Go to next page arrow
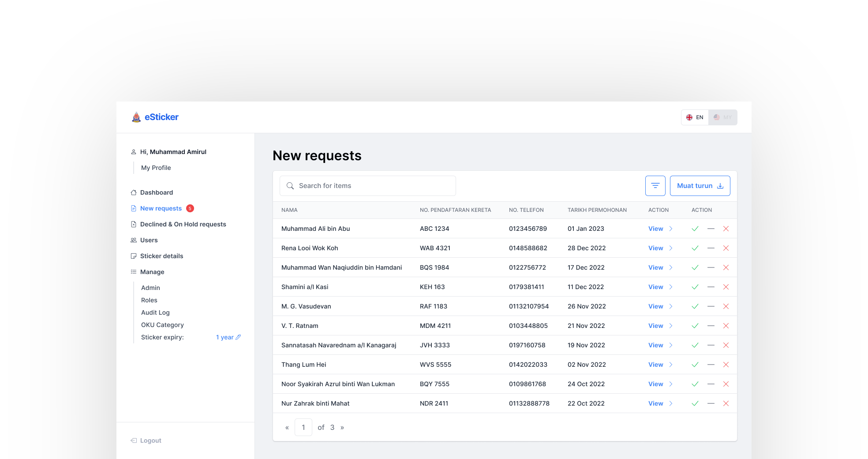Viewport: 868px width, 459px height. pos(342,428)
